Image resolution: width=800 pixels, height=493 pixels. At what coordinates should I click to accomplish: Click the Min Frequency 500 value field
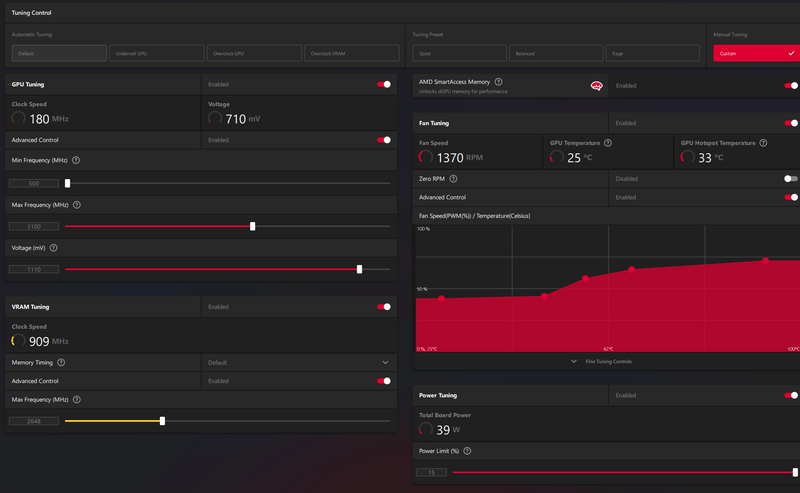point(34,183)
